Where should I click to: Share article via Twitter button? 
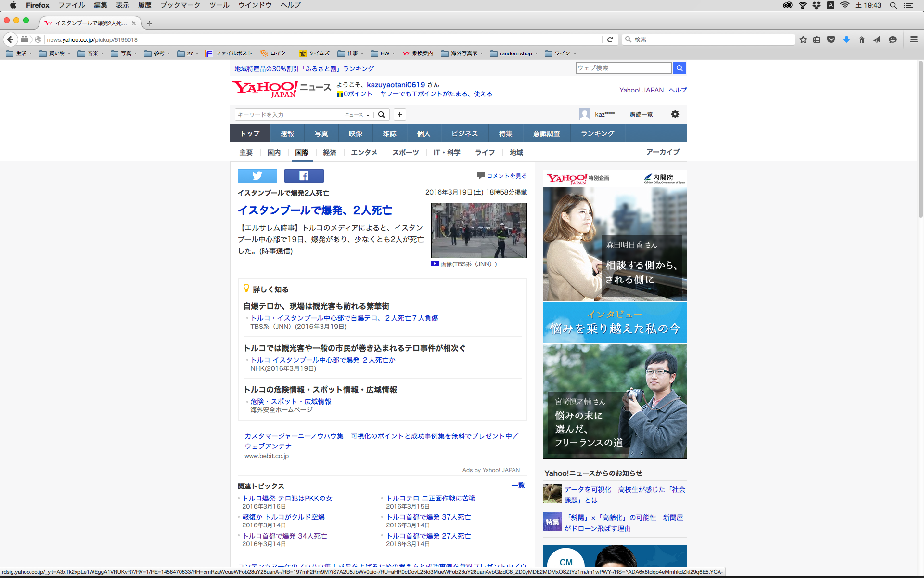tap(257, 176)
